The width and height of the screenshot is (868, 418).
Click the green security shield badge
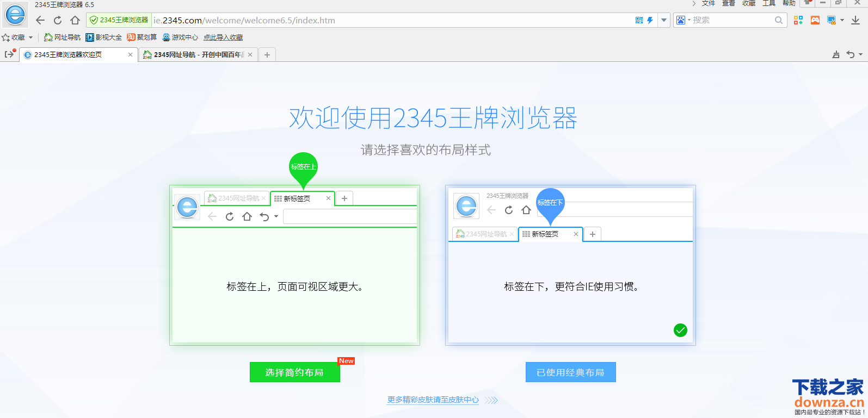click(119, 20)
